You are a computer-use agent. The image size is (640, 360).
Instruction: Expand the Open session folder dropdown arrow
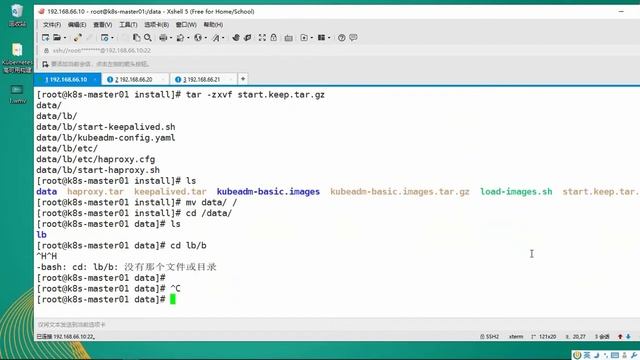point(65,38)
